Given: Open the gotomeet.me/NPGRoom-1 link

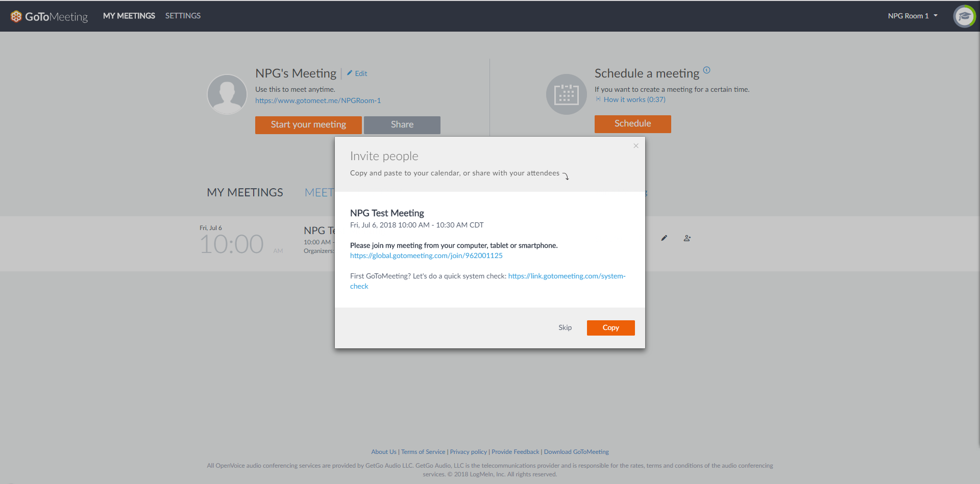Looking at the screenshot, I should [318, 100].
